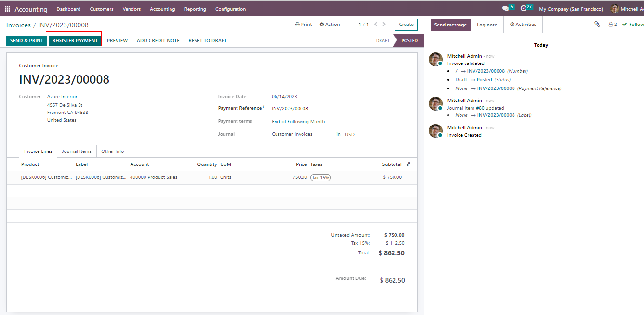The height and width of the screenshot is (315, 644).
Task: Click the Invoices breadcrumb link
Action: click(x=18, y=25)
